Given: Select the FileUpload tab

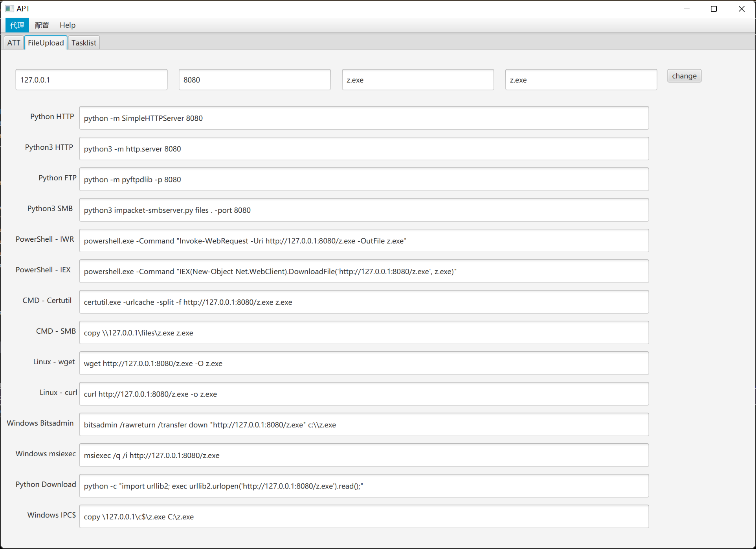Looking at the screenshot, I should click(46, 43).
